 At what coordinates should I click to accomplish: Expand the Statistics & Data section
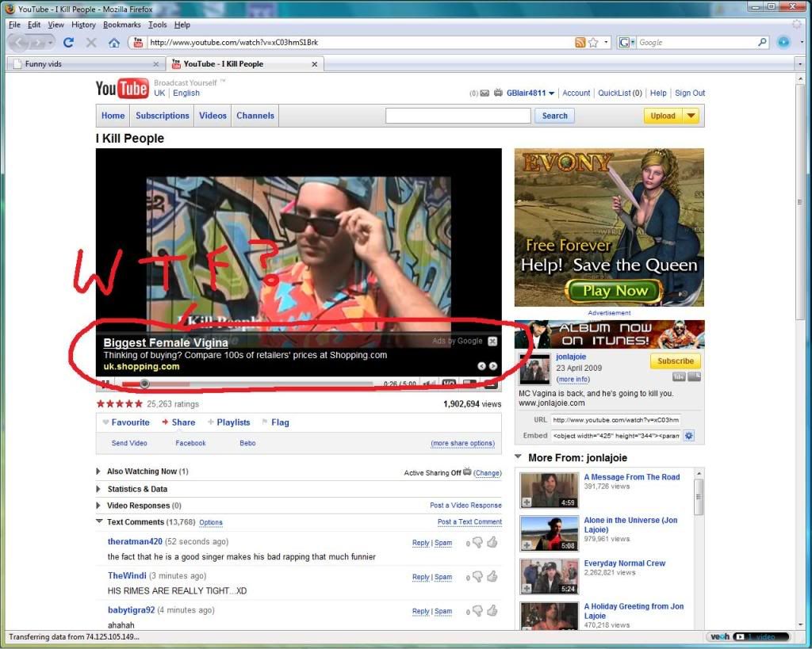(x=99, y=489)
